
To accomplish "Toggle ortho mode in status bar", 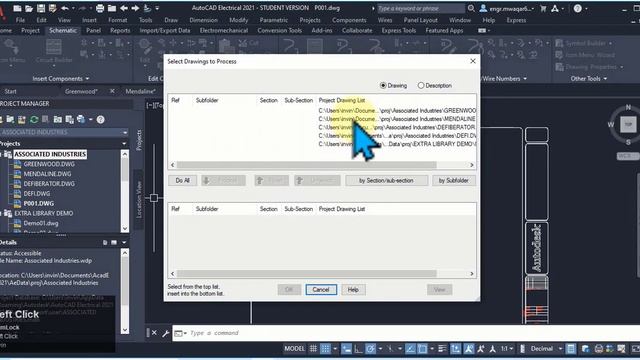I will point(358,349).
